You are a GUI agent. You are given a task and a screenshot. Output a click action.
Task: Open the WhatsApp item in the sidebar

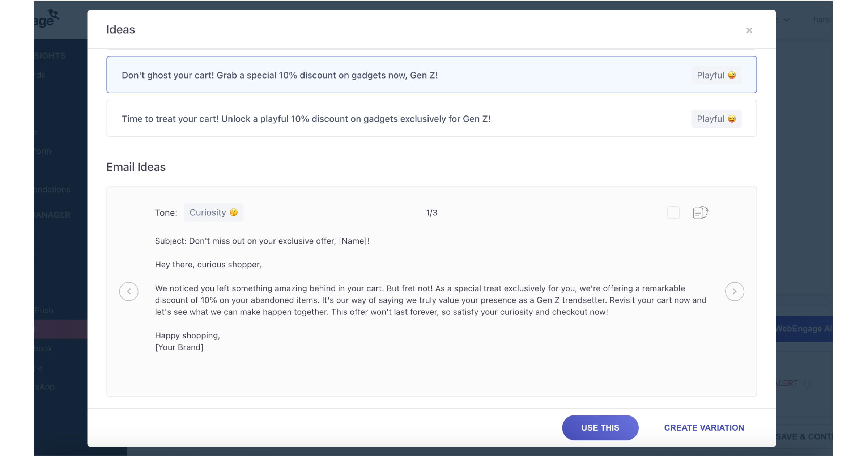[x=44, y=387]
